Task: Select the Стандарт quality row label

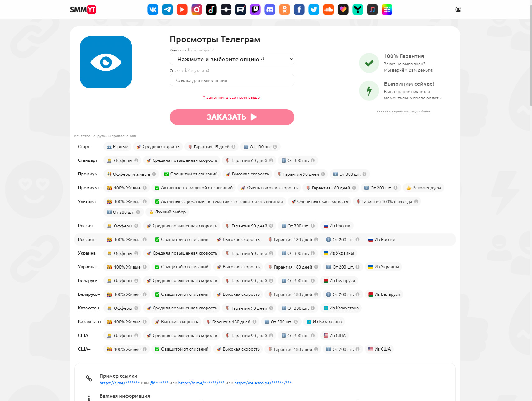Action: (x=88, y=160)
